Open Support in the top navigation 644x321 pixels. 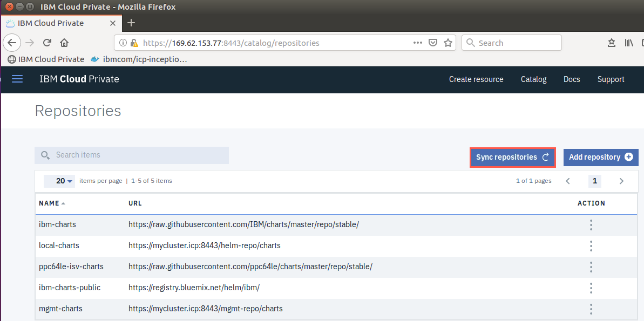coord(611,79)
